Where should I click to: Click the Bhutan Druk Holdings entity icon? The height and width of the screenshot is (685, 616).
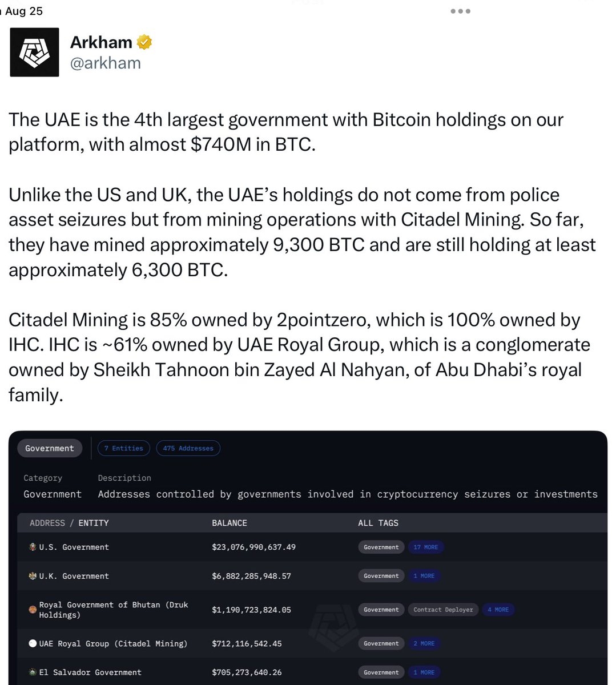pos(33,610)
